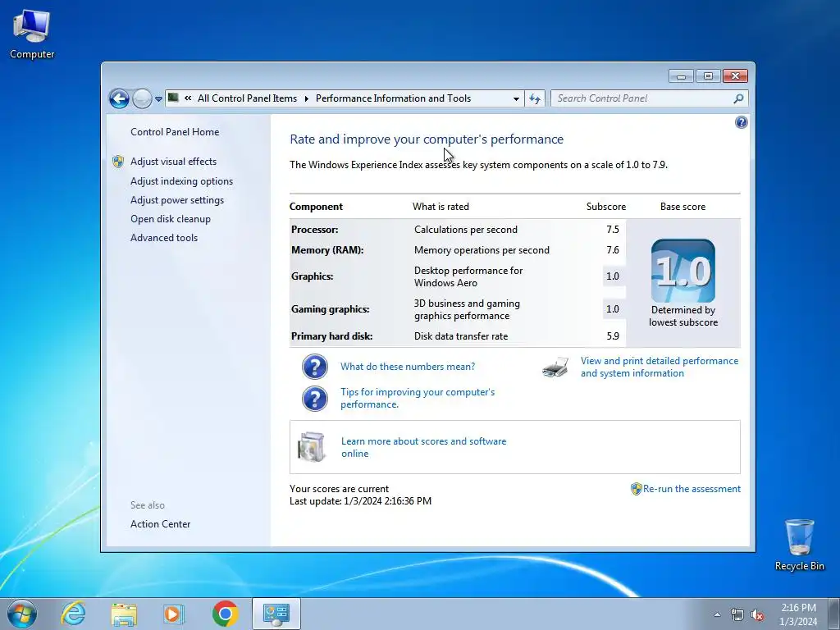The image size is (840, 630).
Task: Open Learn more about scores and software online
Action: point(424,447)
